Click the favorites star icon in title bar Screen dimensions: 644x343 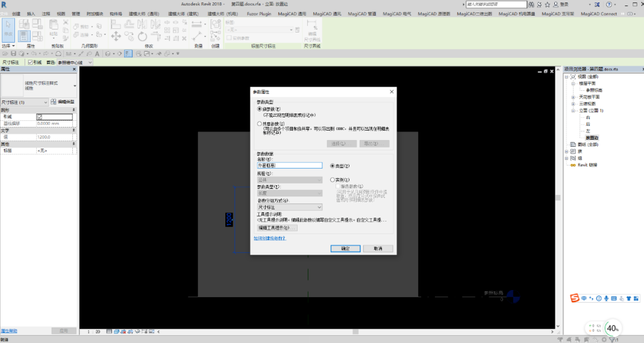click(x=547, y=5)
